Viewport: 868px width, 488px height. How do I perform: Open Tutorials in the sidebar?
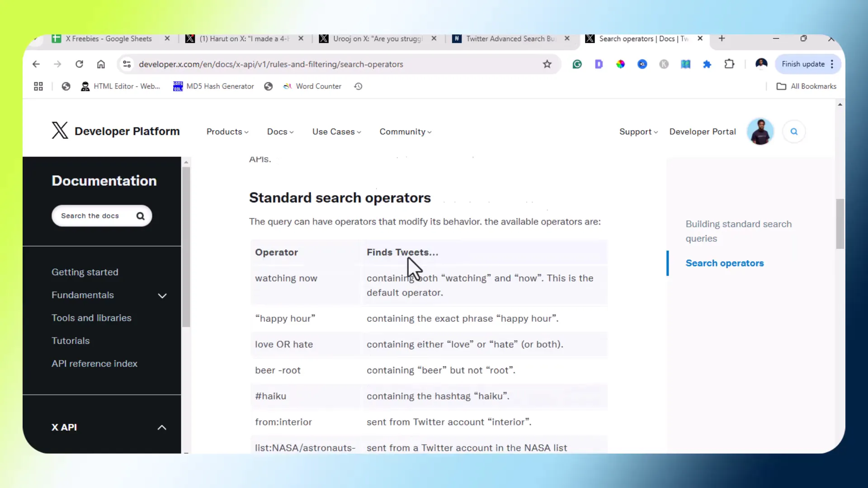point(71,341)
